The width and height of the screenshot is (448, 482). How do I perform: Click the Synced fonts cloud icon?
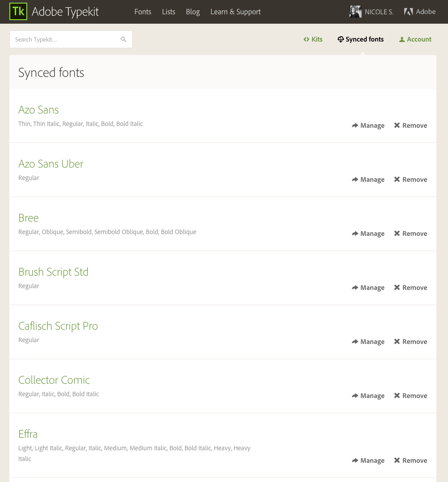coord(340,39)
